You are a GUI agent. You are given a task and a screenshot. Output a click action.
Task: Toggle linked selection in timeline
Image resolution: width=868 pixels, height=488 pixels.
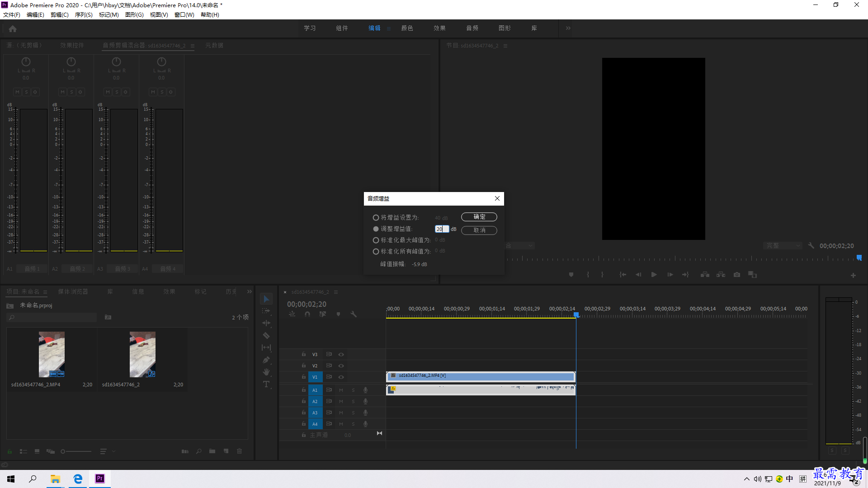tap(323, 314)
